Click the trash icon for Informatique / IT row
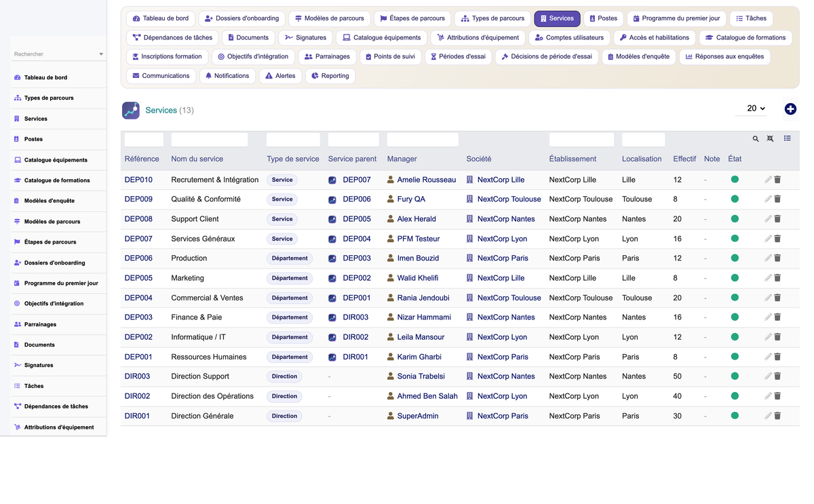The width and height of the screenshot is (814, 504). [777, 337]
